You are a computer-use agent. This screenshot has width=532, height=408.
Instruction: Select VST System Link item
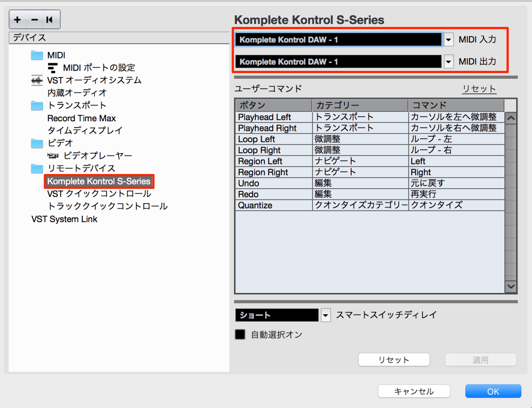(x=64, y=219)
